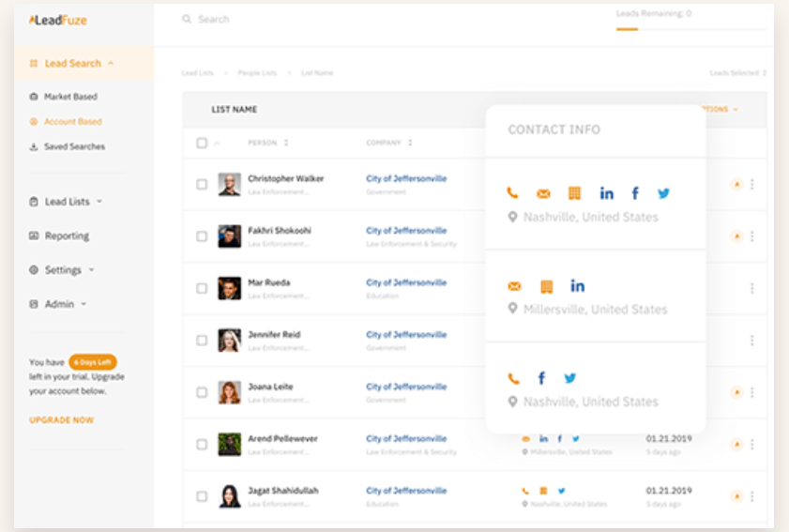Open more options for Jennifer Reid
The height and width of the screenshot is (532, 789).
(x=752, y=341)
